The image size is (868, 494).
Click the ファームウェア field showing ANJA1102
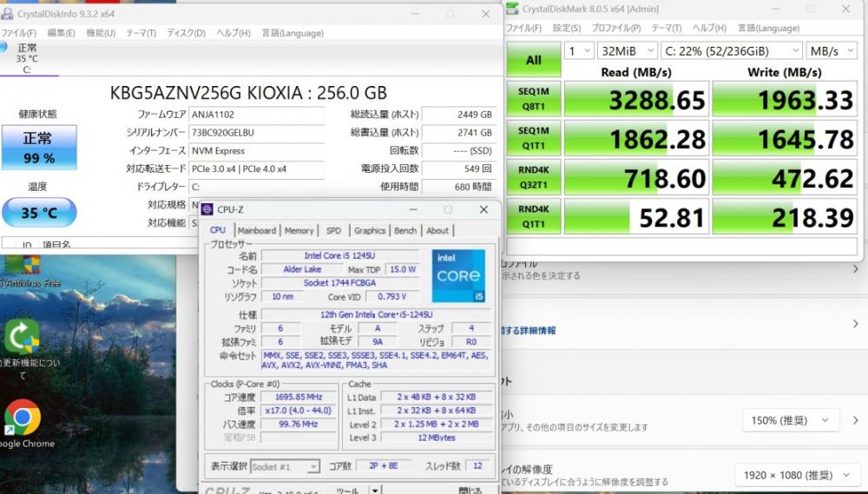pos(256,115)
